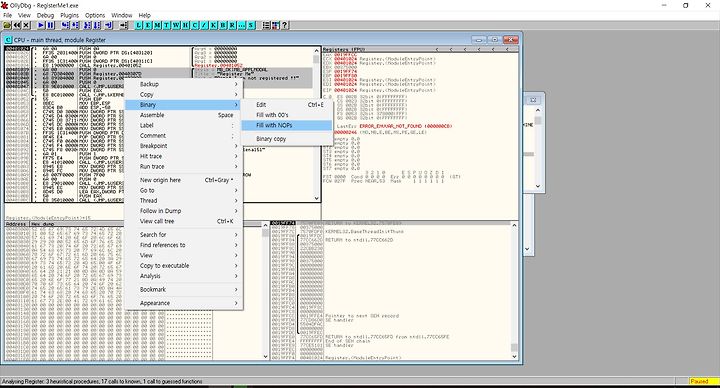Pause execution with the pause icon

(x=51, y=25)
